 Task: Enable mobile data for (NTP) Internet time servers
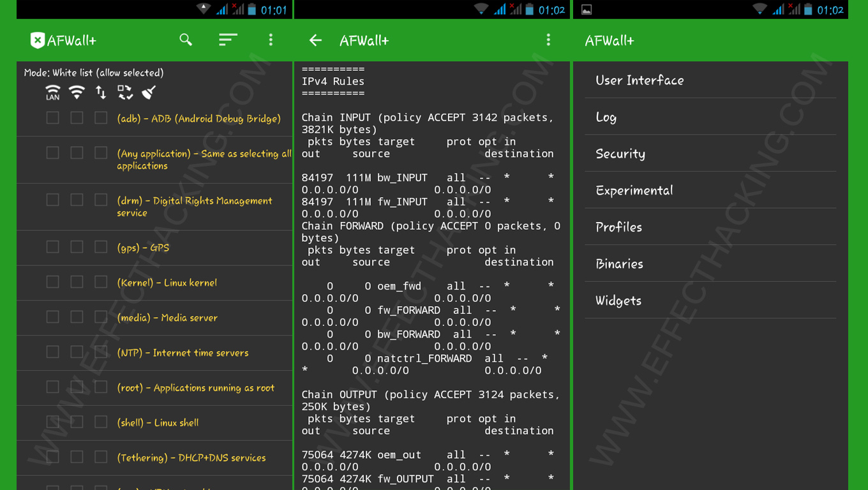point(101,352)
